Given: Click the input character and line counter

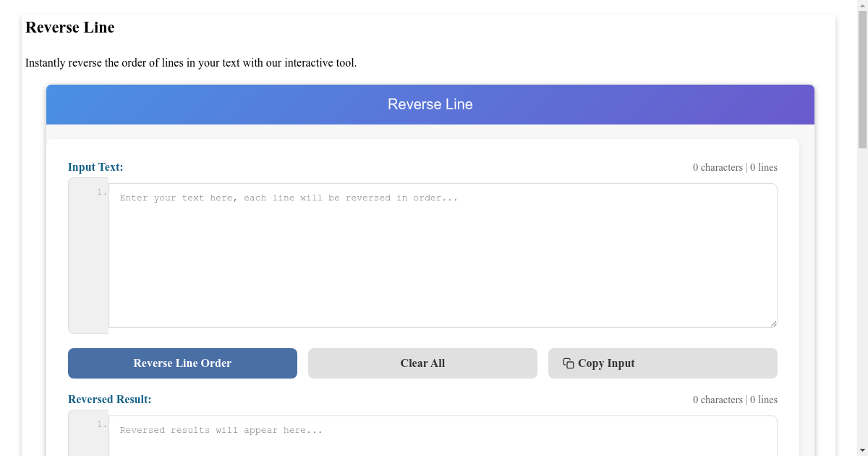Looking at the screenshot, I should click(x=735, y=167).
